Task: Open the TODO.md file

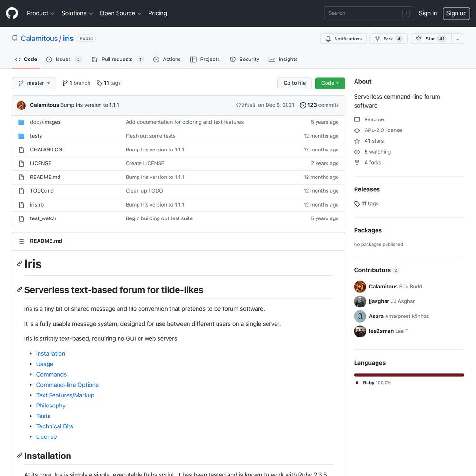Action: [42, 191]
